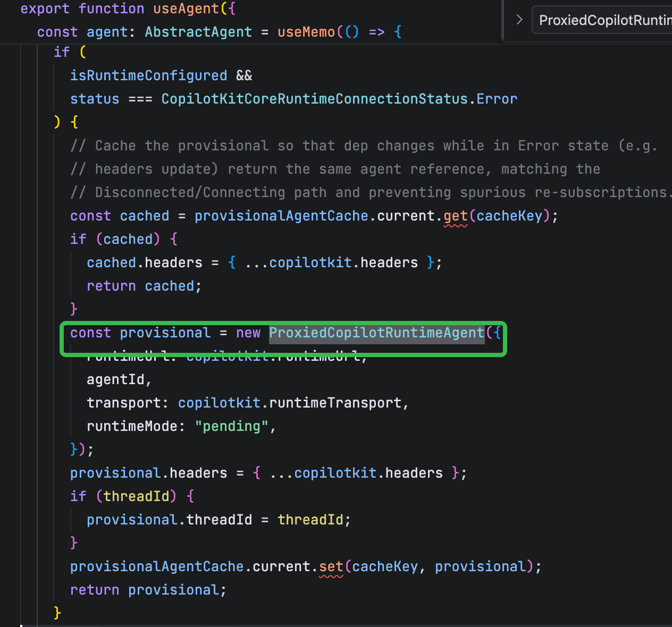Click the return provisional; statement

148,590
